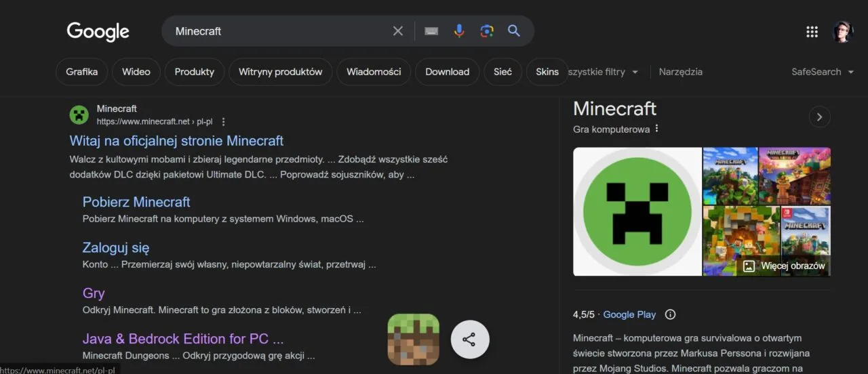The image size is (868, 374).
Task: Select the Wiadomości filter tab
Action: (373, 72)
